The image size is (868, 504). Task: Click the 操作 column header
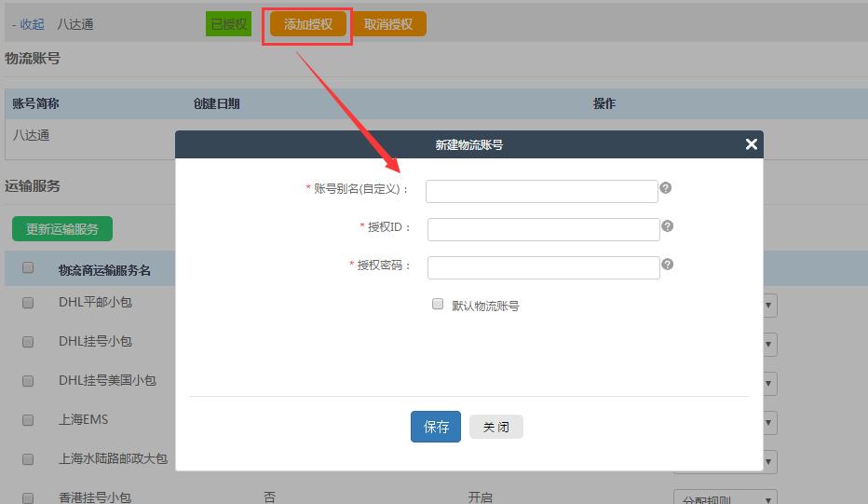point(604,103)
